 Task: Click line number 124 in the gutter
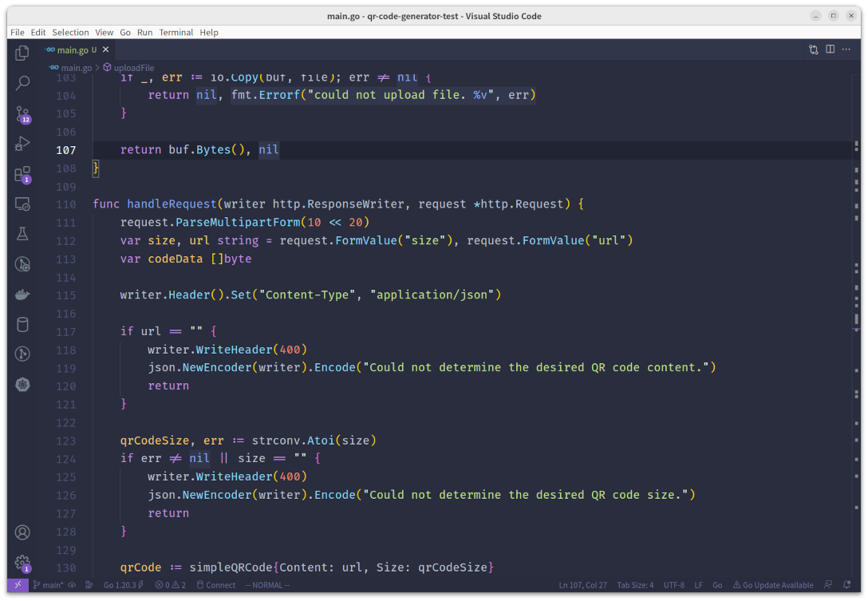(x=66, y=459)
